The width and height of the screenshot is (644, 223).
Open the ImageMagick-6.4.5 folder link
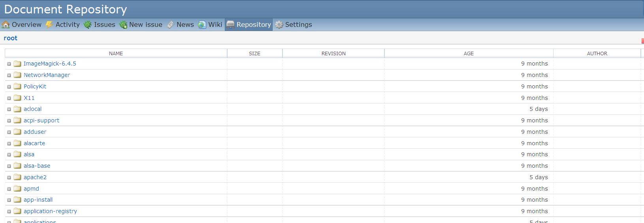(x=50, y=64)
